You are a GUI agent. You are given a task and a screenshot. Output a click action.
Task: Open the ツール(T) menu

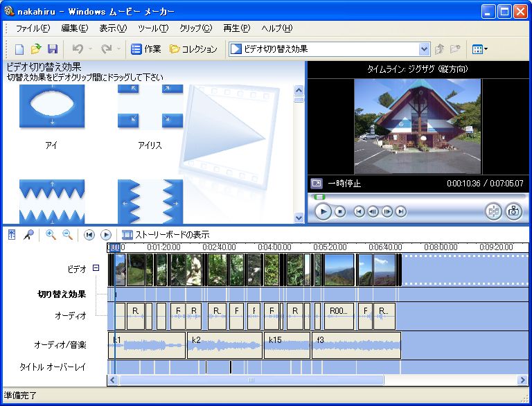pos(153,28)
